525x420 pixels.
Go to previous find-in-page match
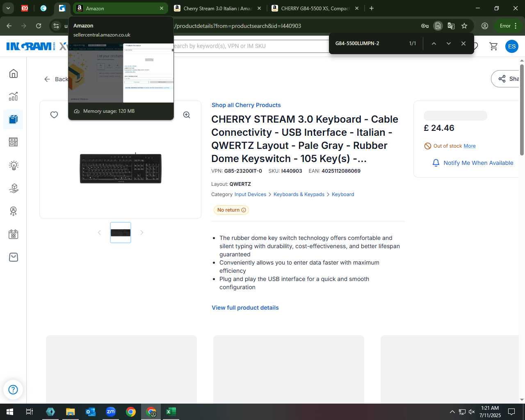pos(434,43)
